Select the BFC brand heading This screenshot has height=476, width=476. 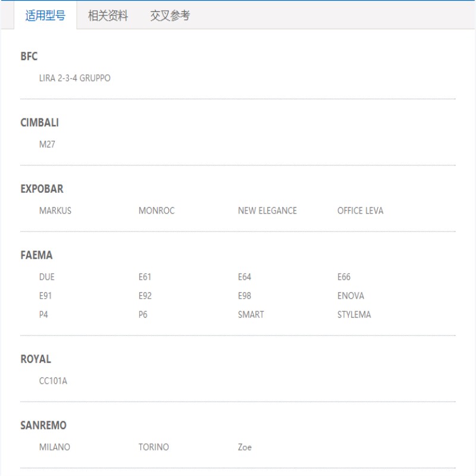coord(29,57)
